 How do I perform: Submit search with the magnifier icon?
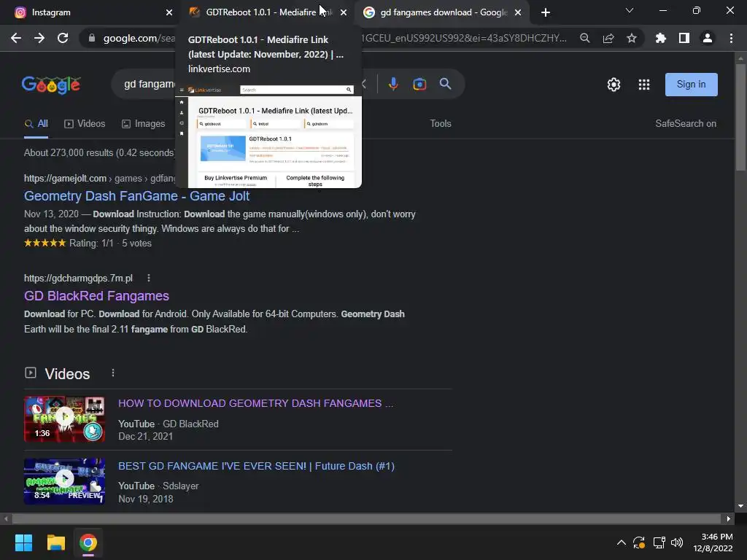click(446, 85)
